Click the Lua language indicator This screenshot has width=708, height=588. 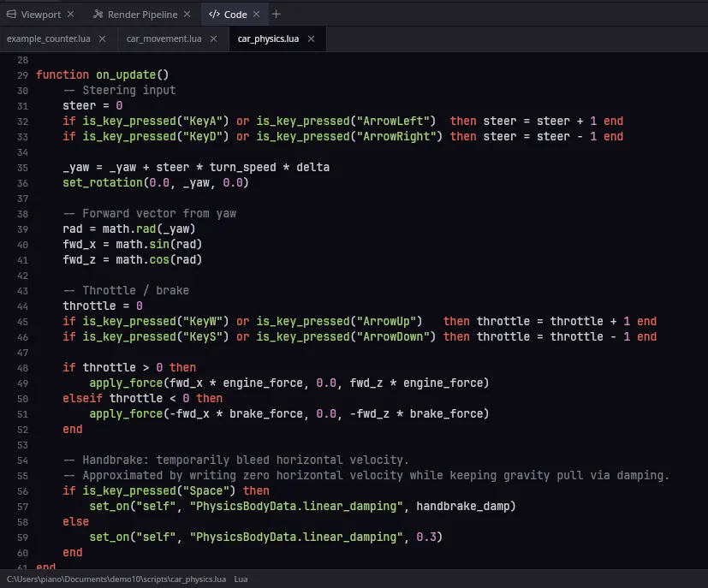241,579
